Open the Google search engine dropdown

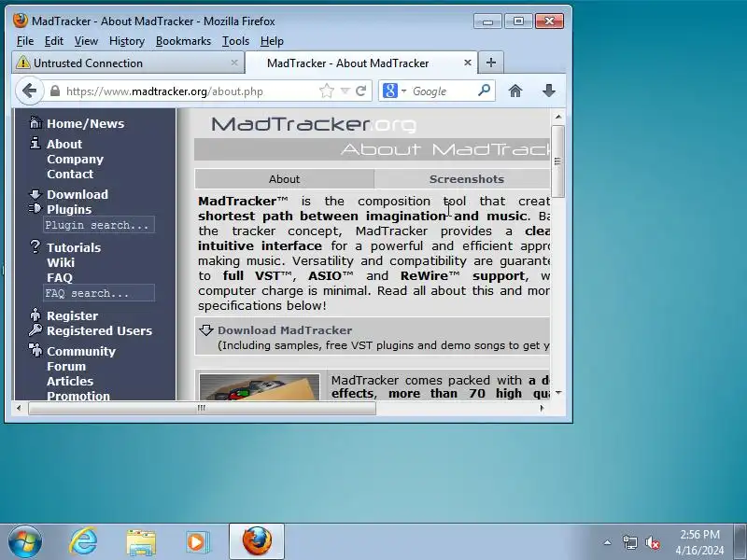403,91
